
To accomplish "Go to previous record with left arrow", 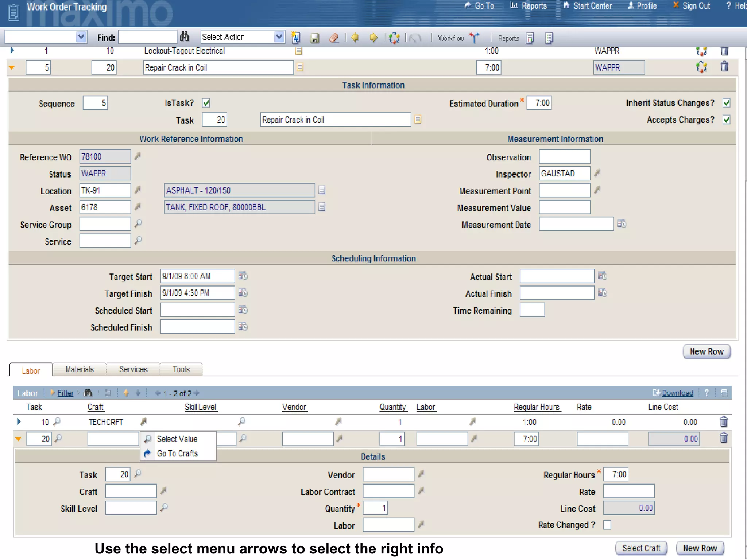I will [355, 38].
